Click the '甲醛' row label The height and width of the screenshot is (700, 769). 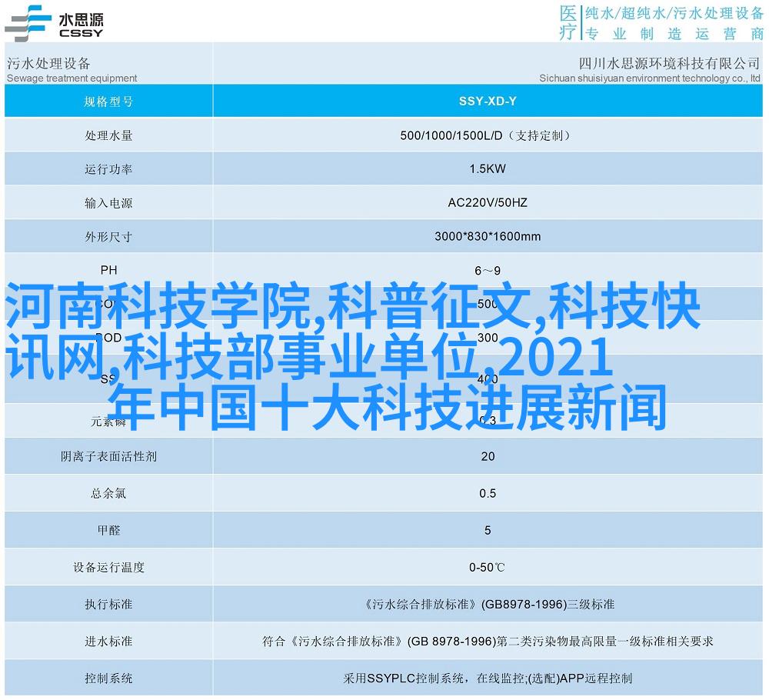point(108,530)
